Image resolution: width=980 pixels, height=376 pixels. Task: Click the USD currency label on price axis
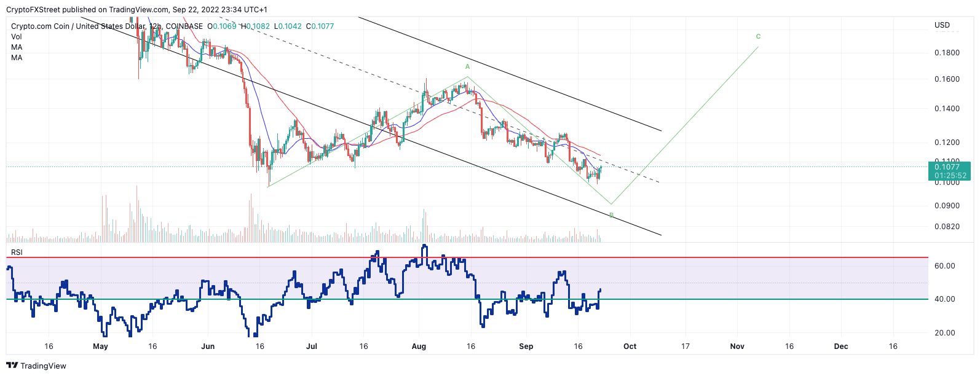pyautogui.click(x=942, y=25)
